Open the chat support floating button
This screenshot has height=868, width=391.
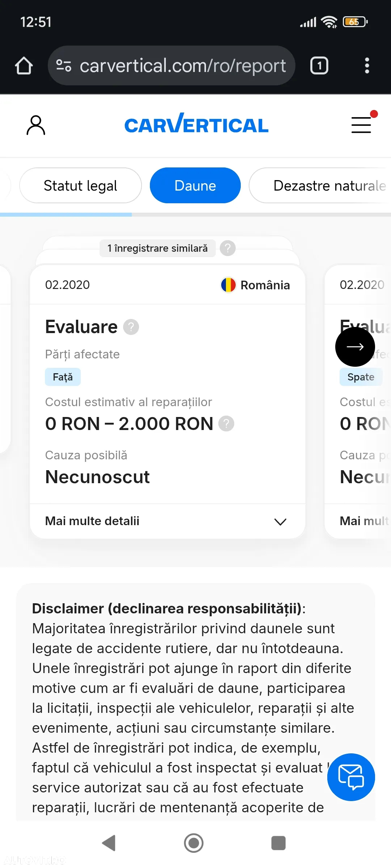[x=351, y=777]
